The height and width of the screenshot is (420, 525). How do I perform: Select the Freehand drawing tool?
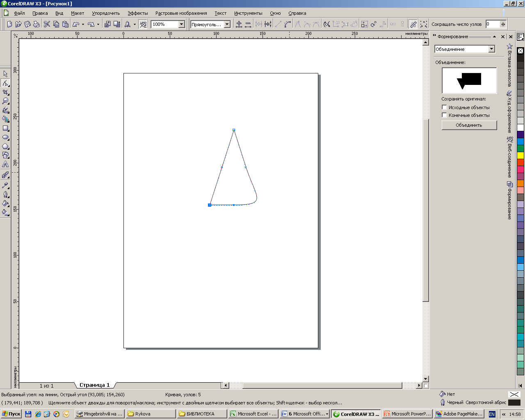(x=5, y=110)
